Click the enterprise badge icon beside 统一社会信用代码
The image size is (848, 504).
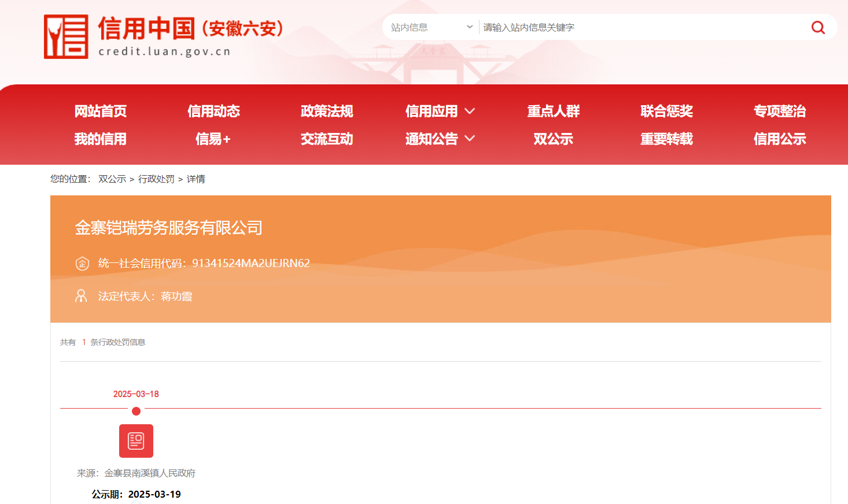[82, 264]
